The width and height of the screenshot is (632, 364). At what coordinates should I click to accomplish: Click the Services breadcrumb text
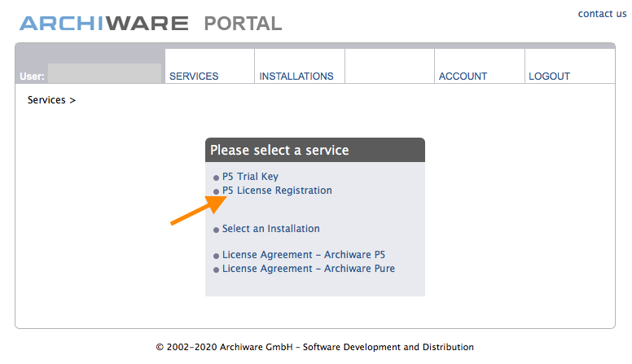point(46,100)
